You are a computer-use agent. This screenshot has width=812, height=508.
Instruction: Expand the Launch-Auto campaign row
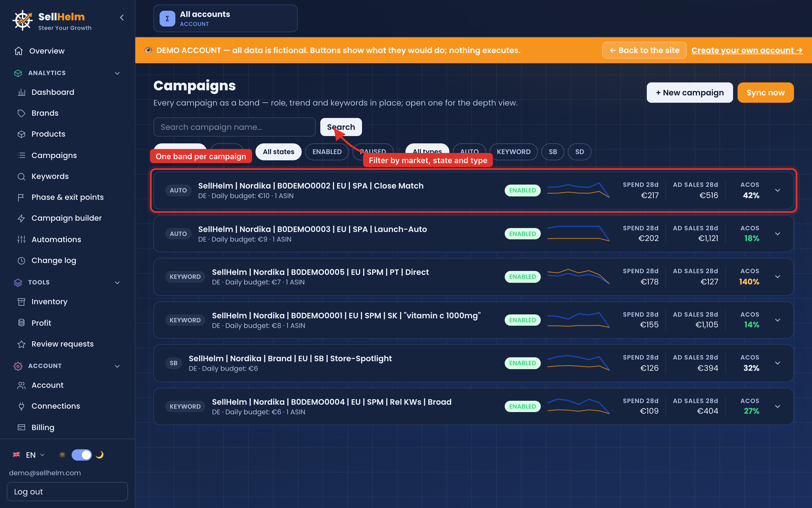(777, 234)
